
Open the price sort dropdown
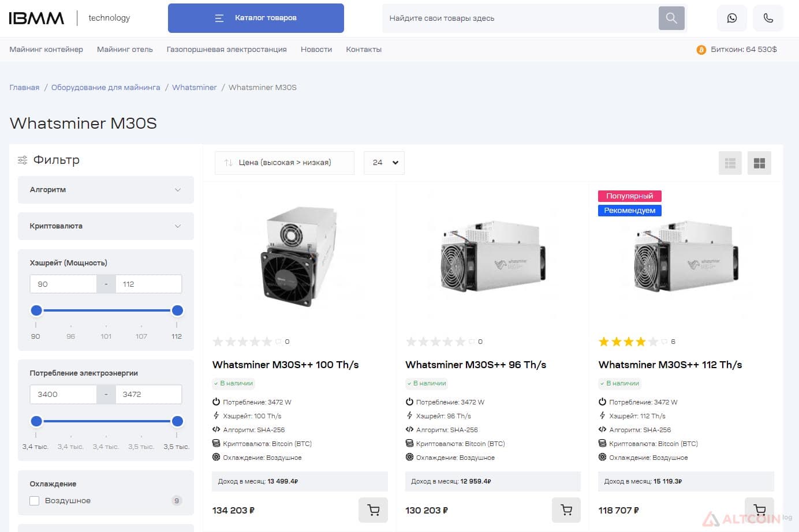pos(285,163)
